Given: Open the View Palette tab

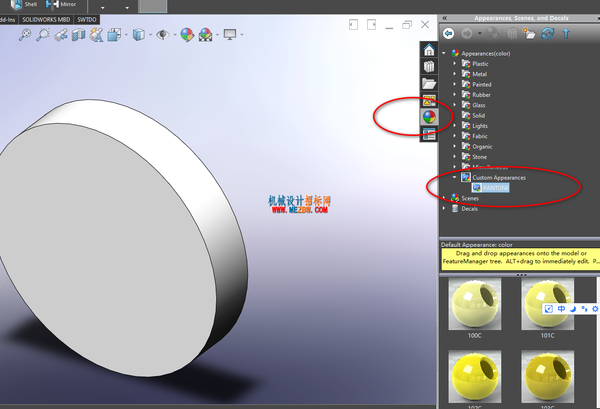Looking at the screenshot, I should 429,100.
